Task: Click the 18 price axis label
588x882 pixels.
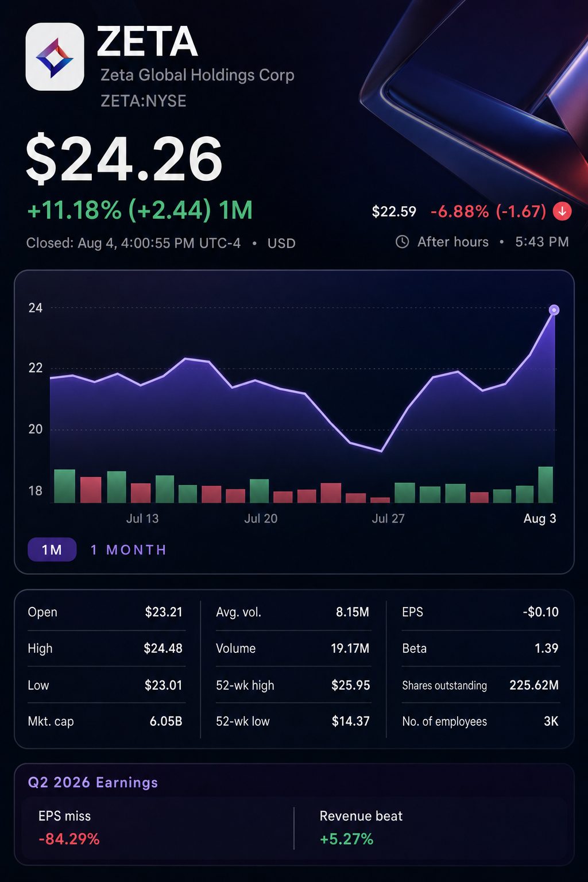Action: coord(36,491)
